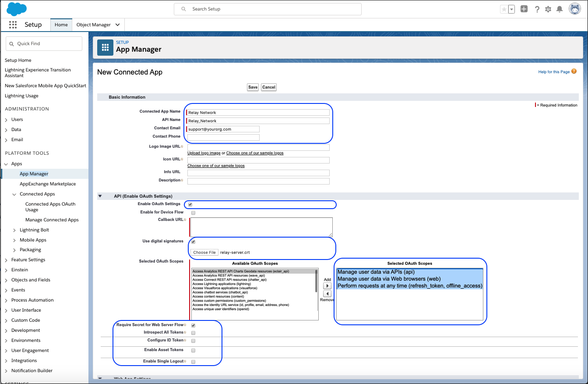Image resolution: width=588 pixels, height=384 pixels.
Task: Click inside the Callback URL field
Action: coord(261,227)
